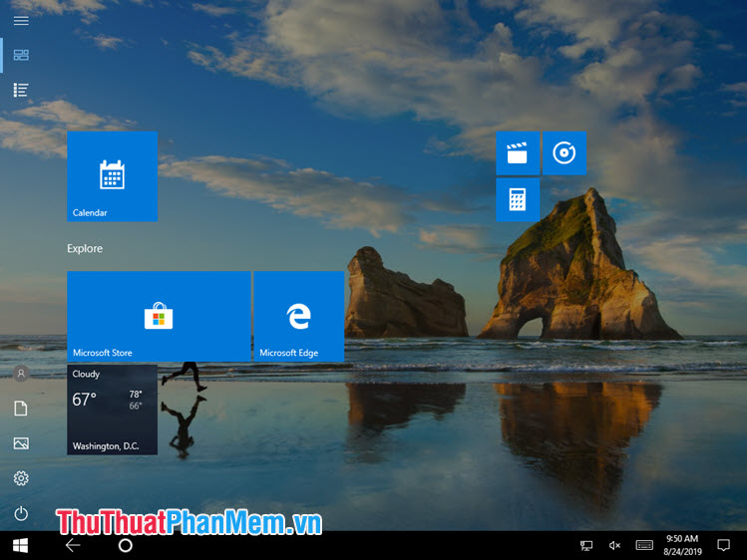Switch to All apps list view
747x560 pixels.
coord(21,90)
